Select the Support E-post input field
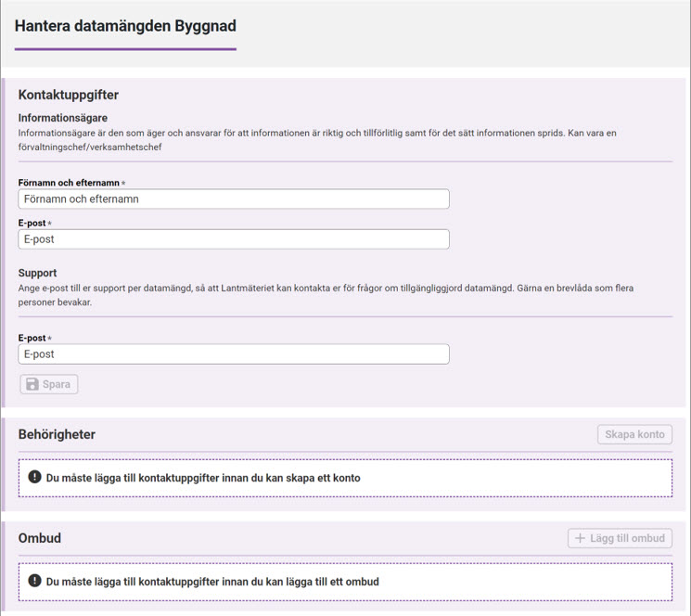Viewport: 691px width, 616px height. pos(234,354)
